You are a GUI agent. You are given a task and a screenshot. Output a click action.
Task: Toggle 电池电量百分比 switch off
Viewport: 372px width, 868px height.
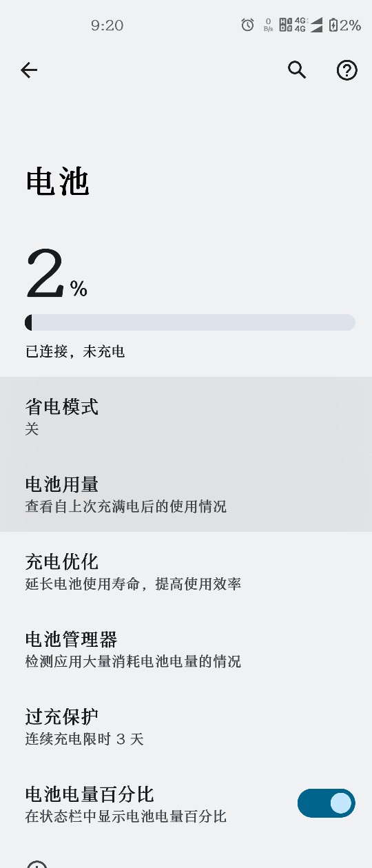pos(326,803)
